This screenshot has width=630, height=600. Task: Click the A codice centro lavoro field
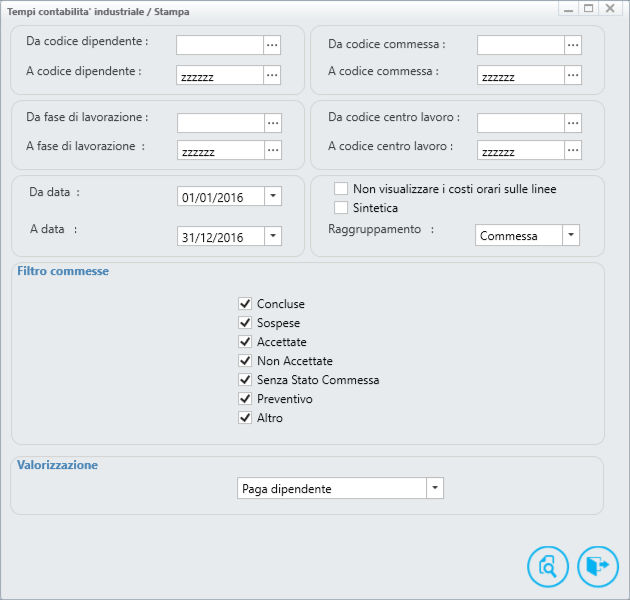tap(521, 150)
